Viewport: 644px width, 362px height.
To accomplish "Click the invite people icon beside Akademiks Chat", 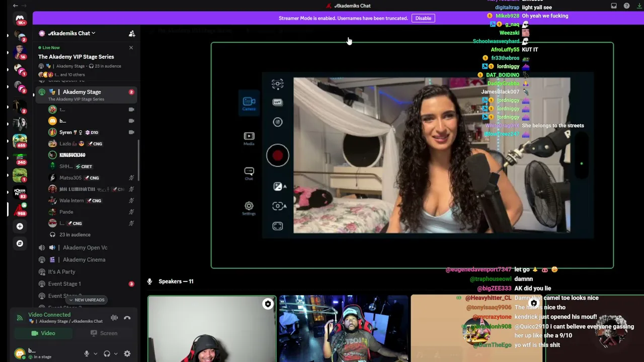I will [x=132, y=33].
